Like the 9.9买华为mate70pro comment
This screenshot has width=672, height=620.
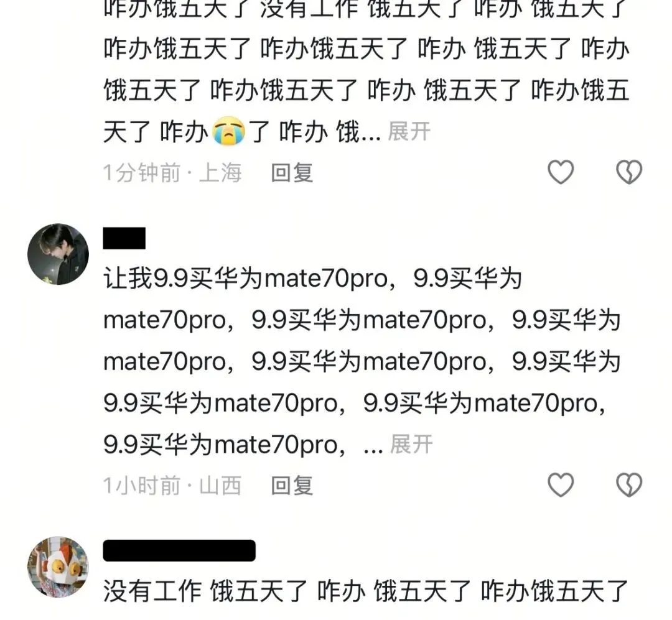[x=561, y=485]
